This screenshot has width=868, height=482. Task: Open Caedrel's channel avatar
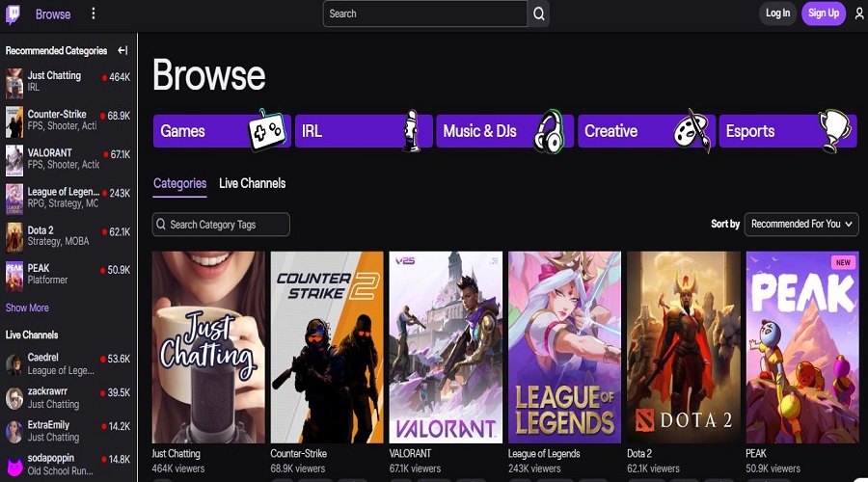pos(14,364)
